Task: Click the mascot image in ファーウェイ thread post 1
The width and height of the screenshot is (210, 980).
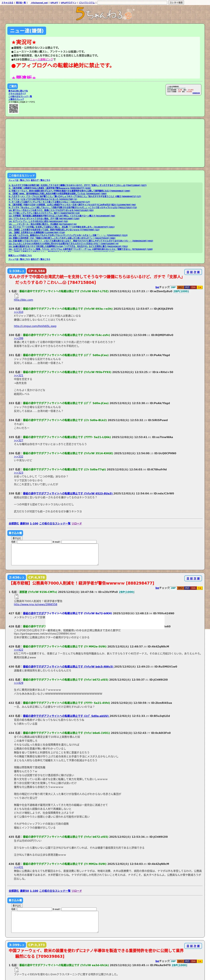Action: [16, 970]
